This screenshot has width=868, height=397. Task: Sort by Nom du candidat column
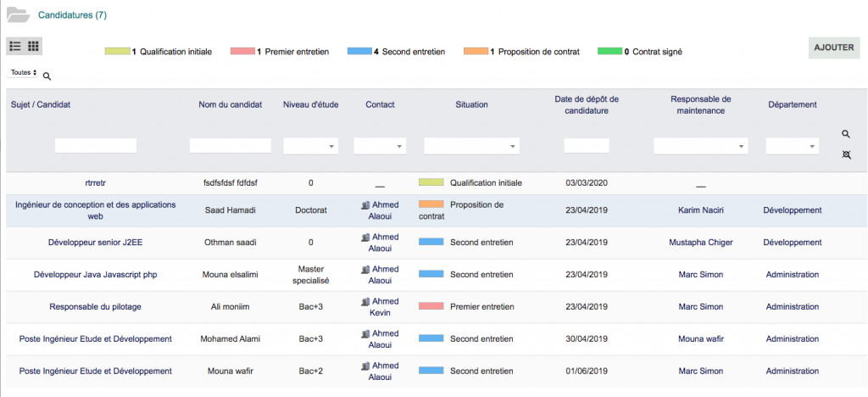coord(230,105)
